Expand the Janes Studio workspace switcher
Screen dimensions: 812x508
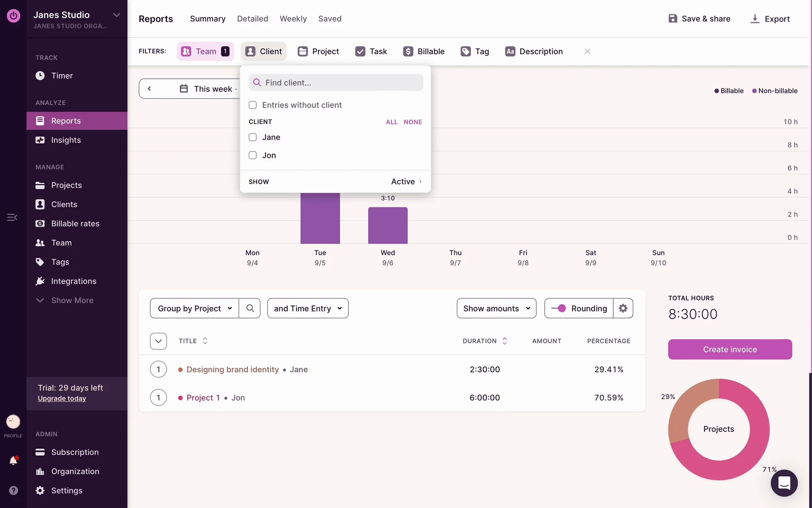[x=116, y=15]
